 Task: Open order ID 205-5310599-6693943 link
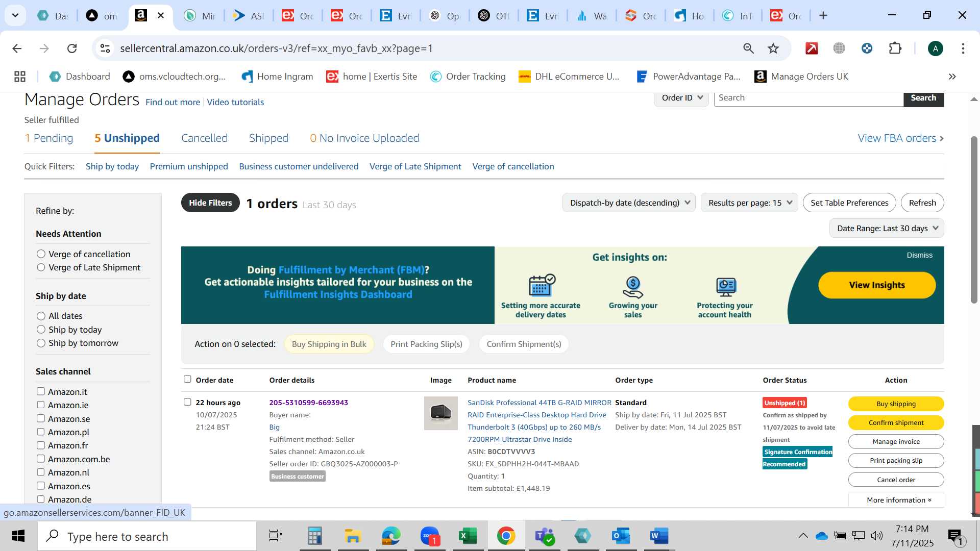[x=309, y=403]
